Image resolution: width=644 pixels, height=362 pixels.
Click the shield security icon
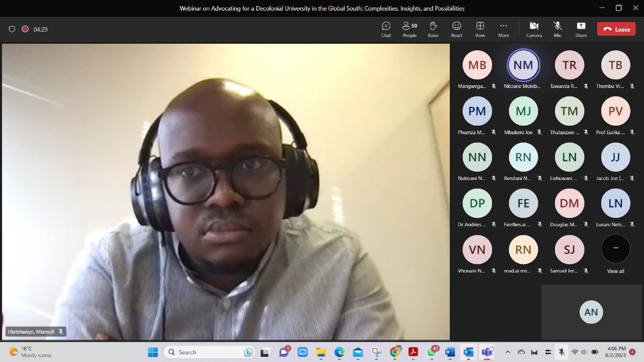tap(12, 29)
